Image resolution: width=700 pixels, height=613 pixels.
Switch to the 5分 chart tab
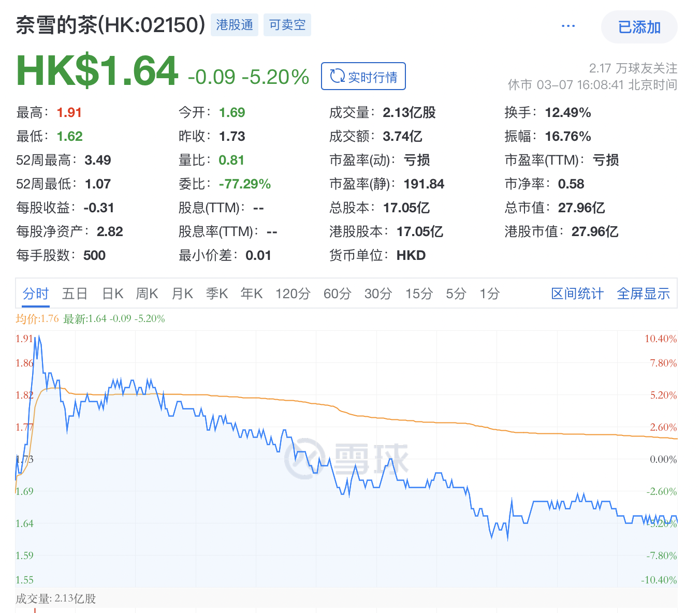point(456,294)
